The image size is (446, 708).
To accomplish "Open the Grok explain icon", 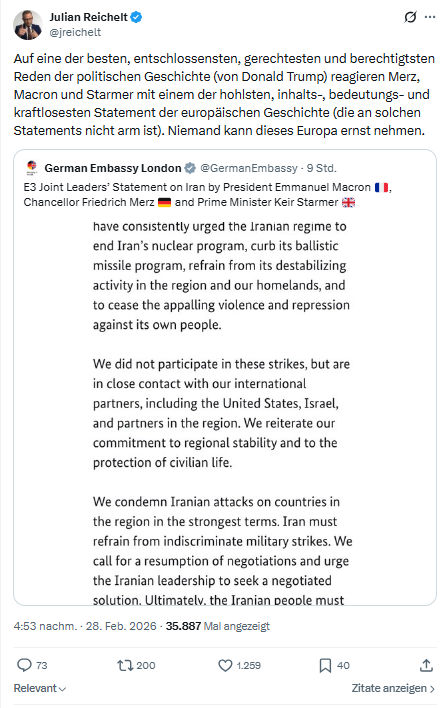I will point(410,17).
